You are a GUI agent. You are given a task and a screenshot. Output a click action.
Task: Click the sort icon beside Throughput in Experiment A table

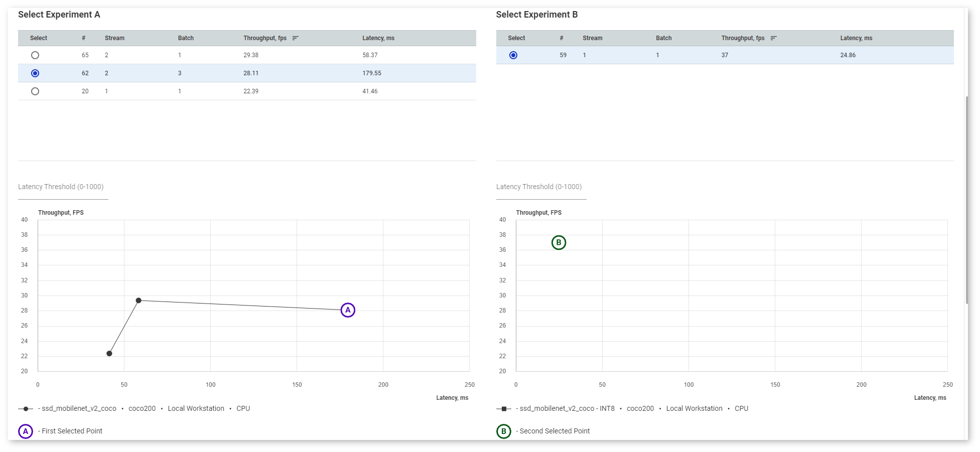point(296,38)
